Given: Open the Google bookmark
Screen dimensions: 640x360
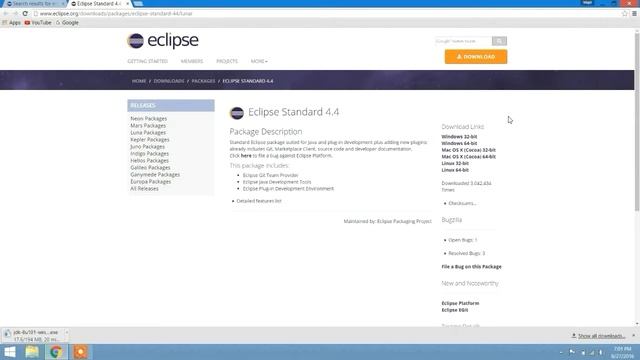Looking at the screenshot, I should pyautogui.click(x=67, y=23).
